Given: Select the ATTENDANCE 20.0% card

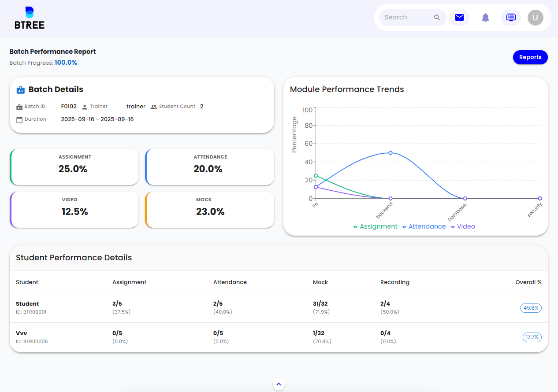Looking at the screenshot, I should click(210, 167).
